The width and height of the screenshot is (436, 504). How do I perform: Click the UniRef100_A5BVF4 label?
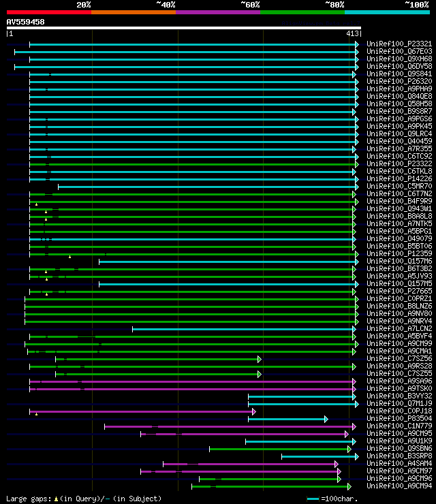coord(399,336)
